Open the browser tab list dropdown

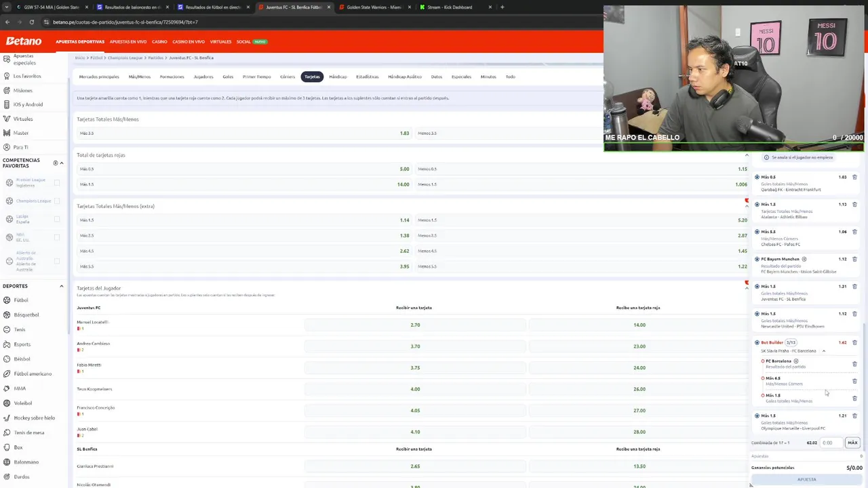point(7,7)
